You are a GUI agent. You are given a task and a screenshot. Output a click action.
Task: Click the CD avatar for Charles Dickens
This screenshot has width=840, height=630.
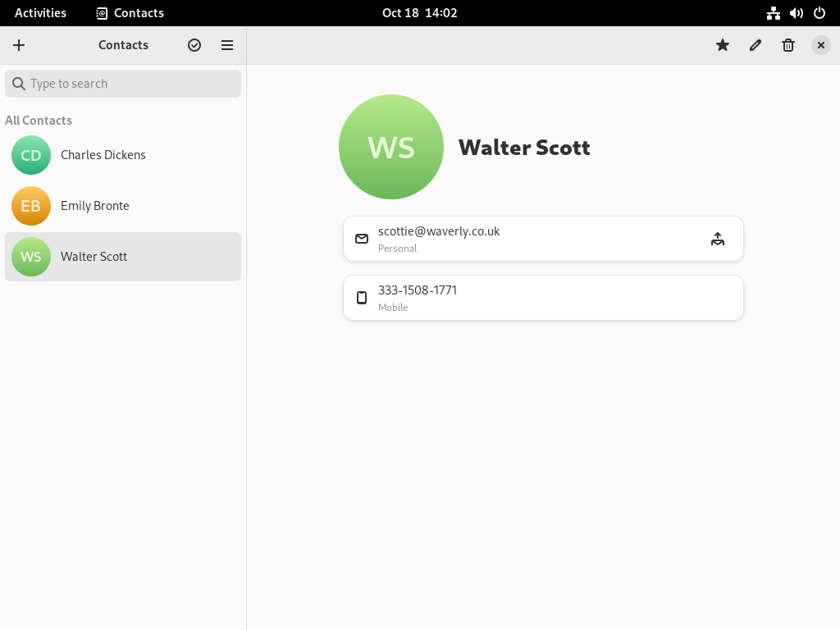pos(31,155)
